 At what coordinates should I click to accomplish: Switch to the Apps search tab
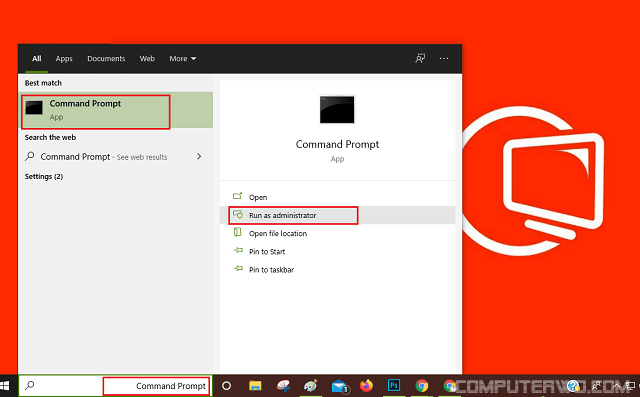coord(64,59)
